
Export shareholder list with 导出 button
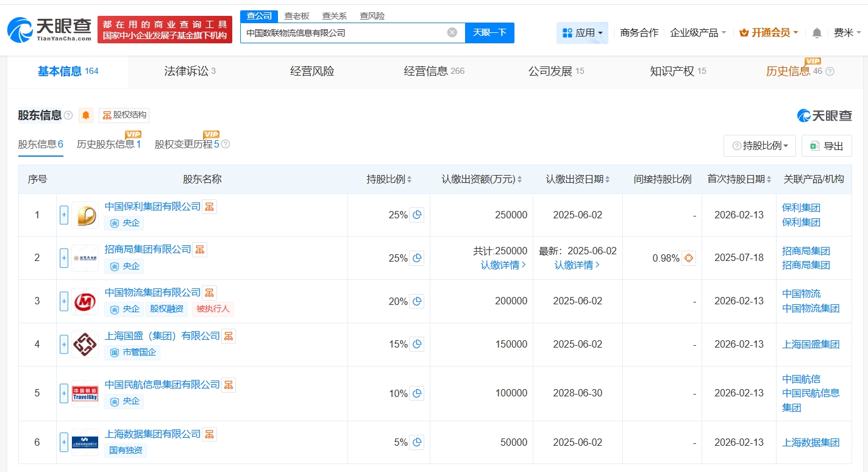(x=827, y=146)
